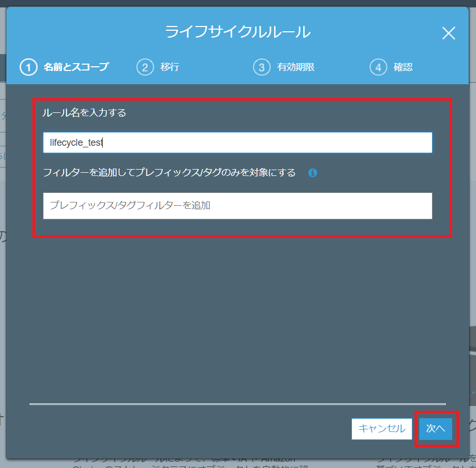Open the step 4 確認 circle icon

click(x=378, y=67)
